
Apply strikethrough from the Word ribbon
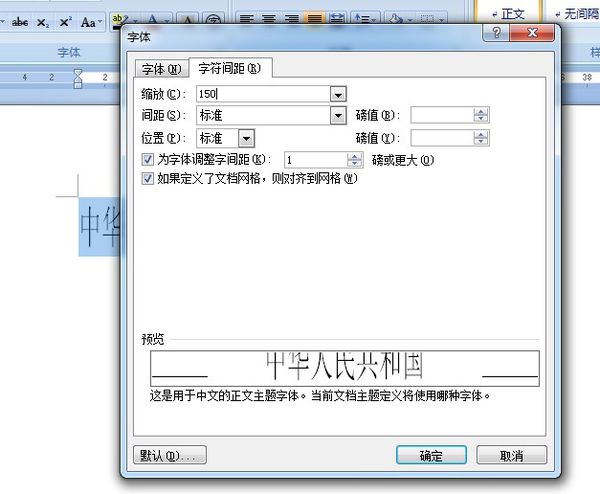tap(20, 22)
